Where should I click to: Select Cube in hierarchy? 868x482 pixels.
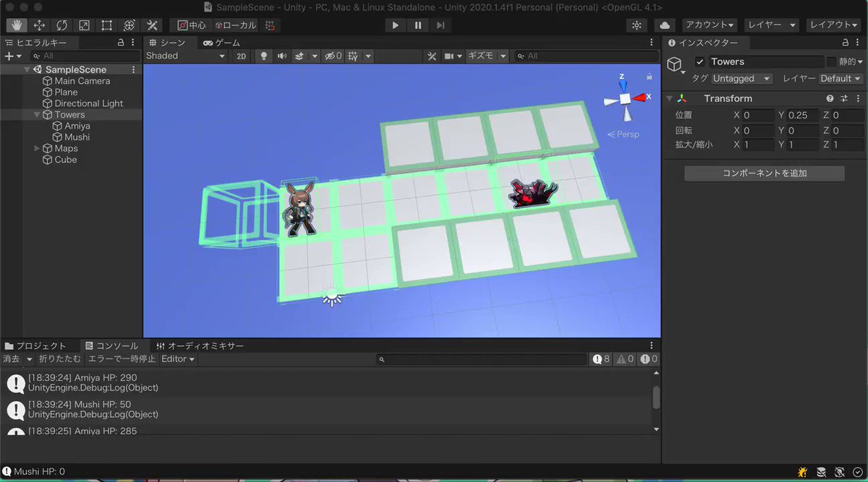click(x=66, y=159)
